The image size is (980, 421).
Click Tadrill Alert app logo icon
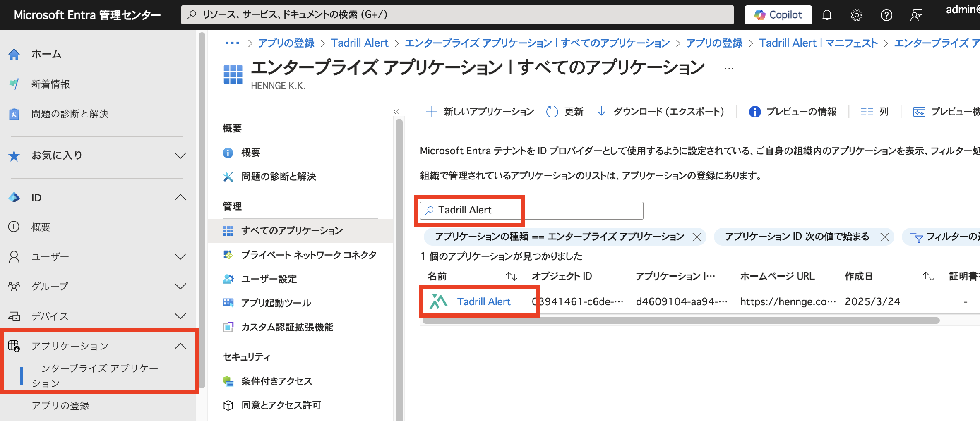[x=439, y=301]
